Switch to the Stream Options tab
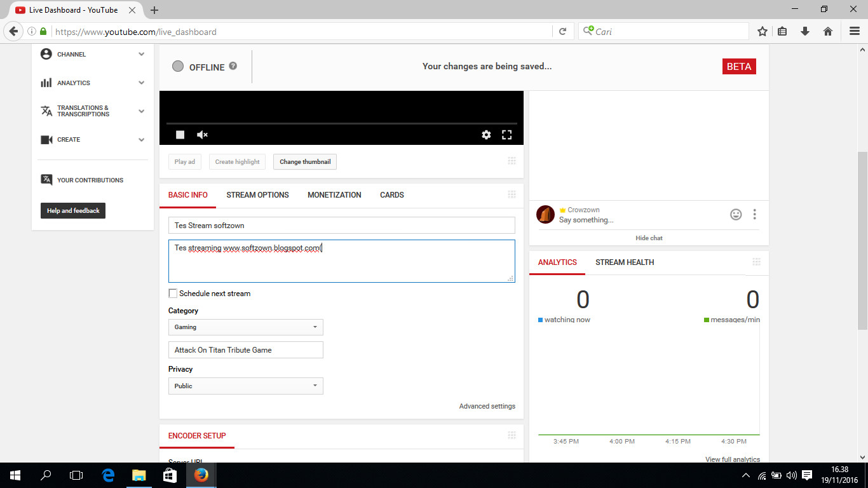This screenshot has width=868, height=488. [257, 195]
